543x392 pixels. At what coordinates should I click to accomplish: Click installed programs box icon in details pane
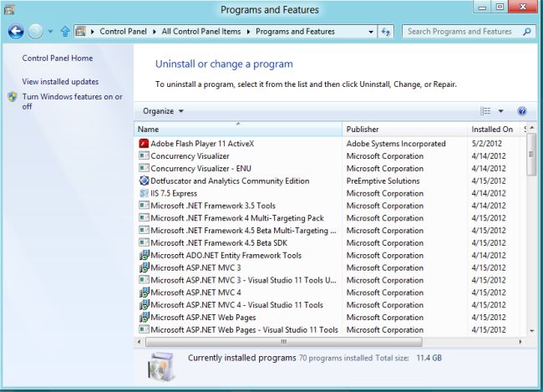coord(161,367)
